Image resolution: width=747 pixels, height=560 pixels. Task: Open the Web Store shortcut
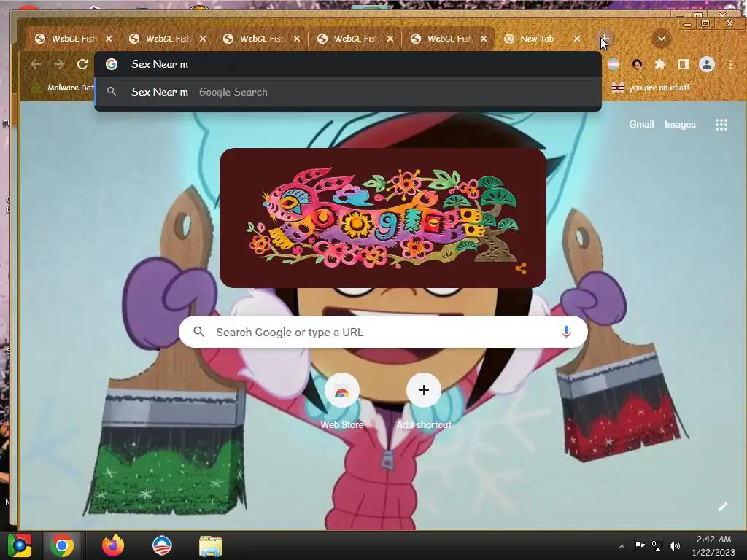[341, 400]
